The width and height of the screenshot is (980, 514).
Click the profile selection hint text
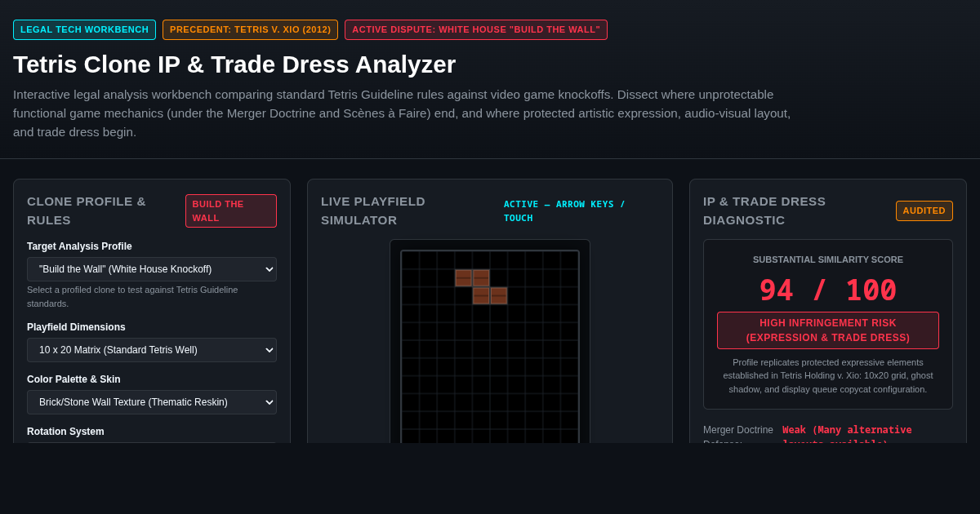tap(132, 296)
